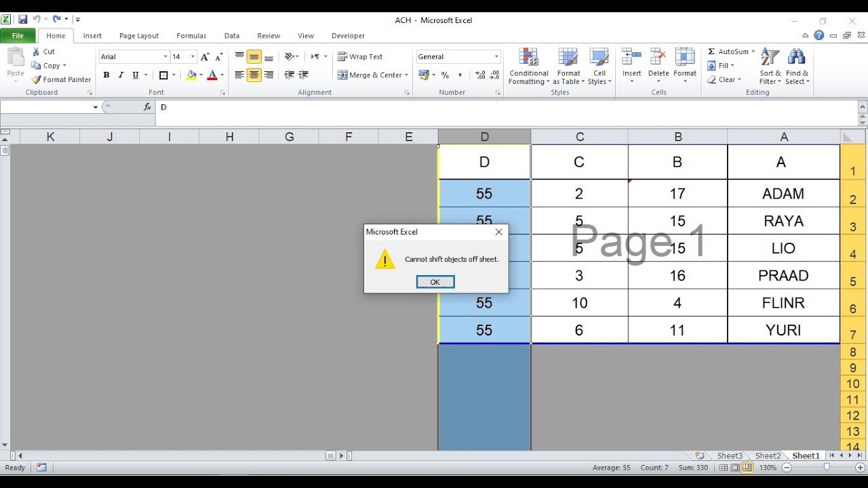868x488 pixels.
Task: Open the Help question mark icon
Action: tap(819, 36)
